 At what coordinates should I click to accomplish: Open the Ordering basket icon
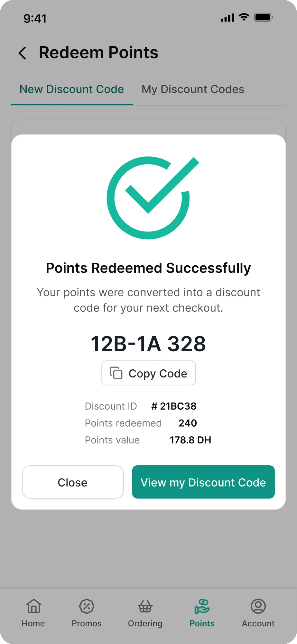point(145,606)
